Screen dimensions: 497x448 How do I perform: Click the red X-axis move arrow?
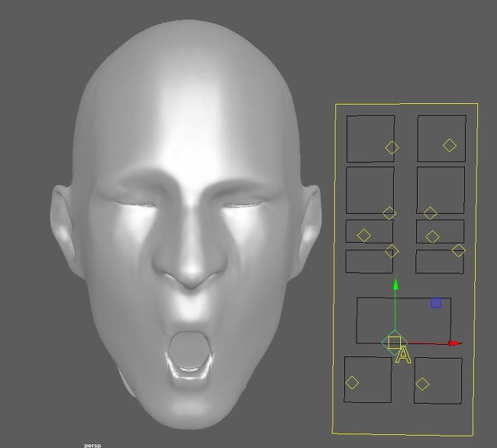[456, 343]
